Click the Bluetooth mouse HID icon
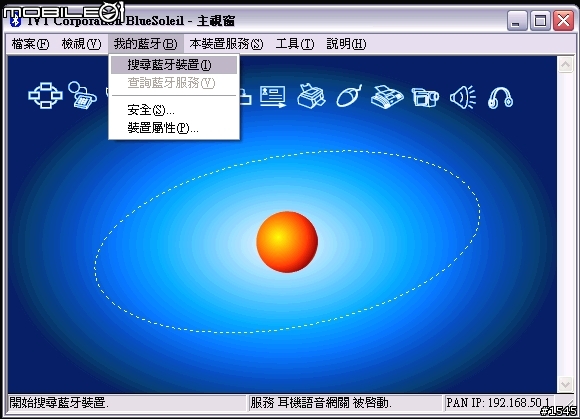The height and width of the screenshot is (419, 580). 349,96
